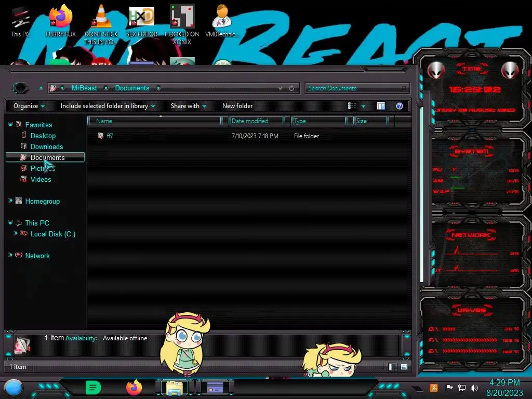This screenshot has height=399, width=532.
Task: Open the Explorer help icon
Action: tap(400, 106)
